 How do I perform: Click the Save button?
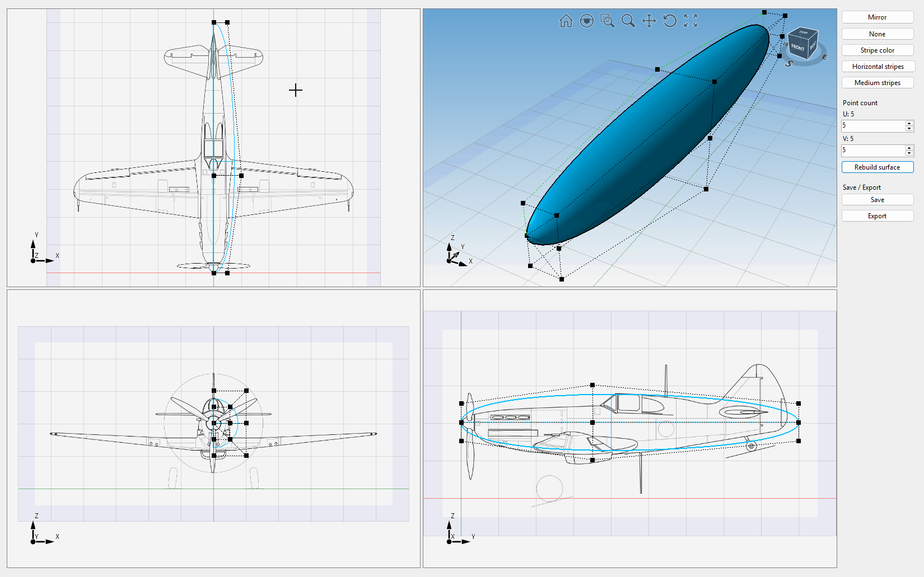click(877, 200)
